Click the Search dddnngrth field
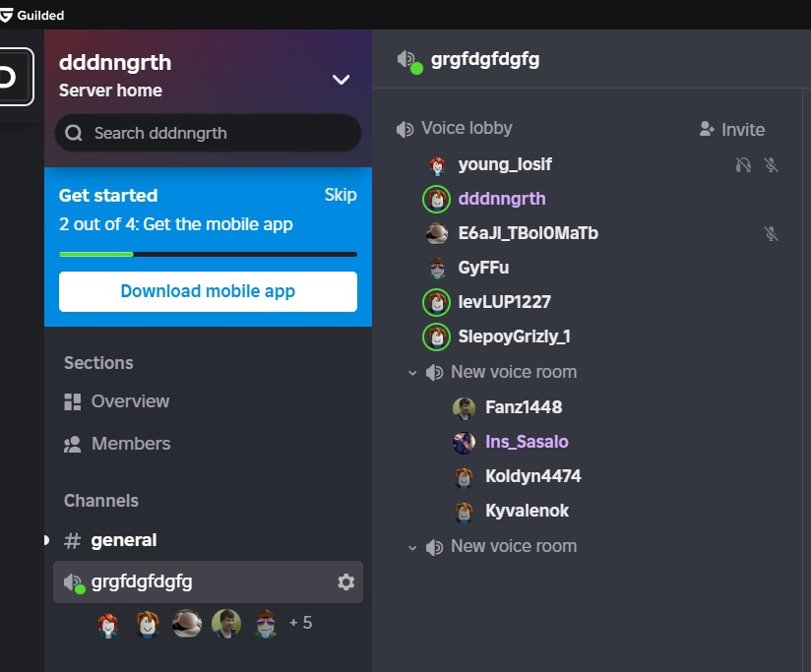This screenshot has width=811, height=672. (208, 133)
